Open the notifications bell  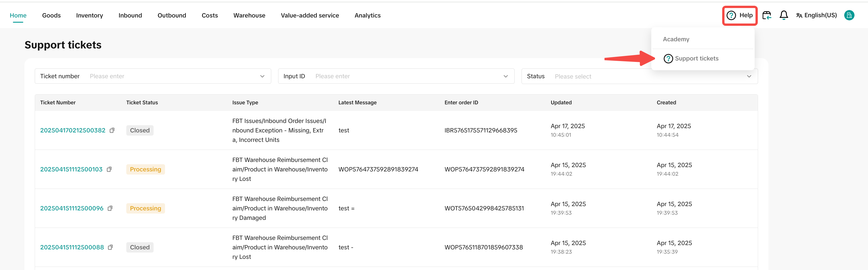click(x=783, y=15)
